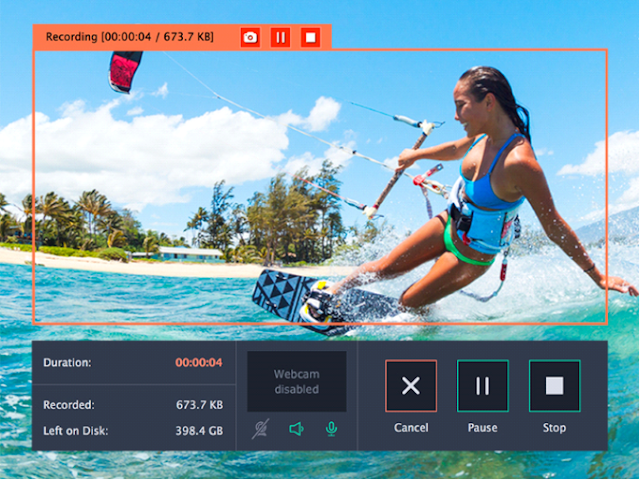Click the 'Recorded:' label

tap(69, 405)
